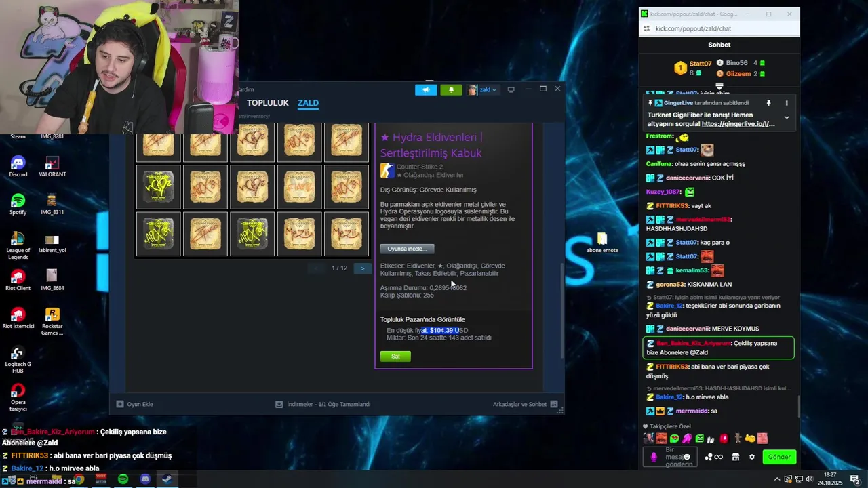Insert the red angry face follower emote
The height and width of the screenshot is (488, 868).
661,439
